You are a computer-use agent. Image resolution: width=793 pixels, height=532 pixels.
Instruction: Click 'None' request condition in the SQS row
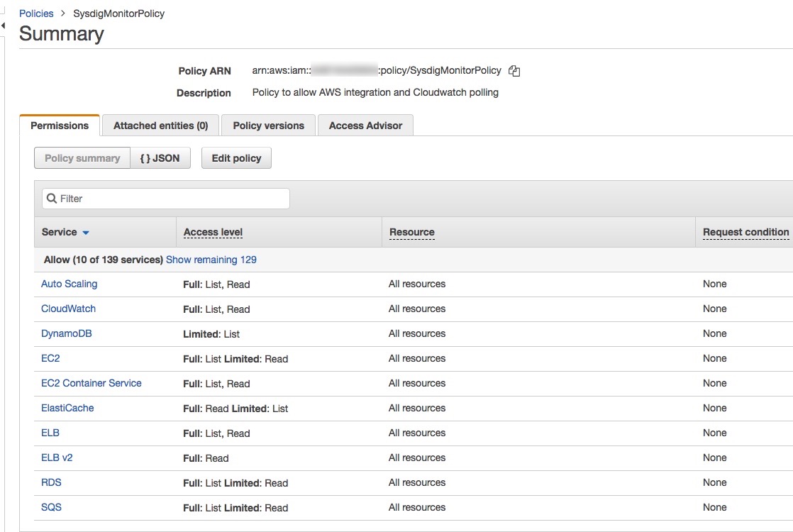coord(714,506)
